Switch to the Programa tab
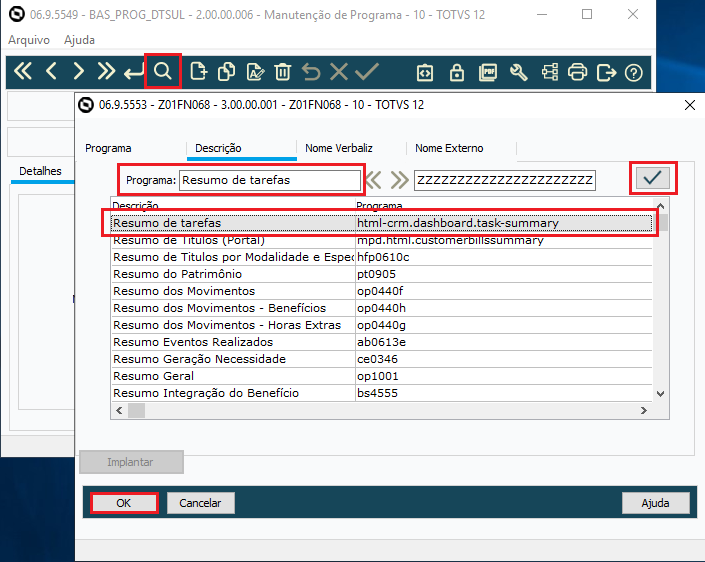The width and height of the screenshot is (705, 562). [108, 148]
